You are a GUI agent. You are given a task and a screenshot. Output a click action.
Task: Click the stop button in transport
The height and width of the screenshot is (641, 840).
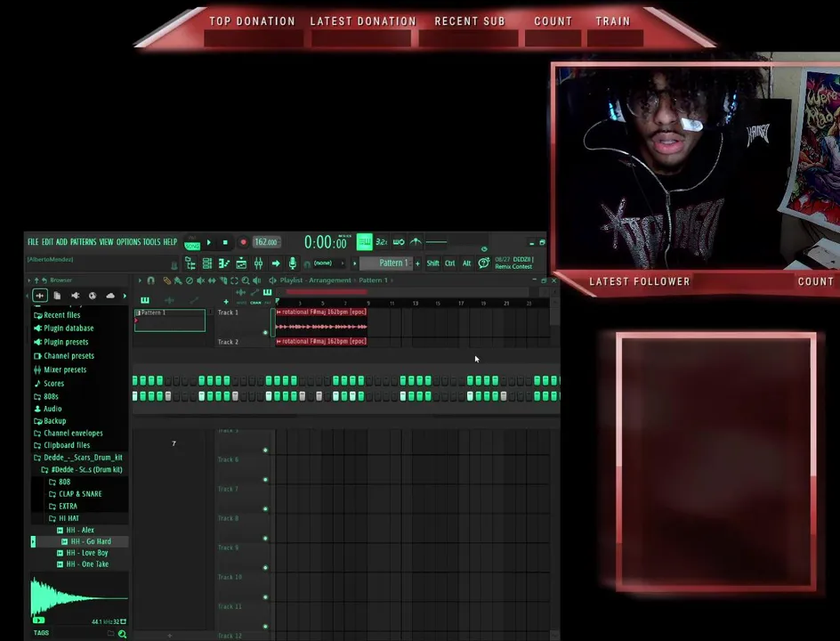(x=225, y=242)
